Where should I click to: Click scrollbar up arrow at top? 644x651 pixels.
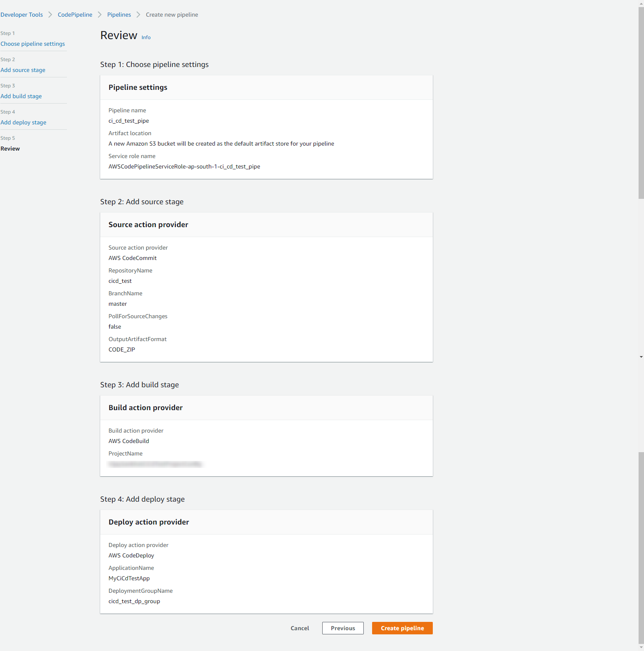point(641,3)
